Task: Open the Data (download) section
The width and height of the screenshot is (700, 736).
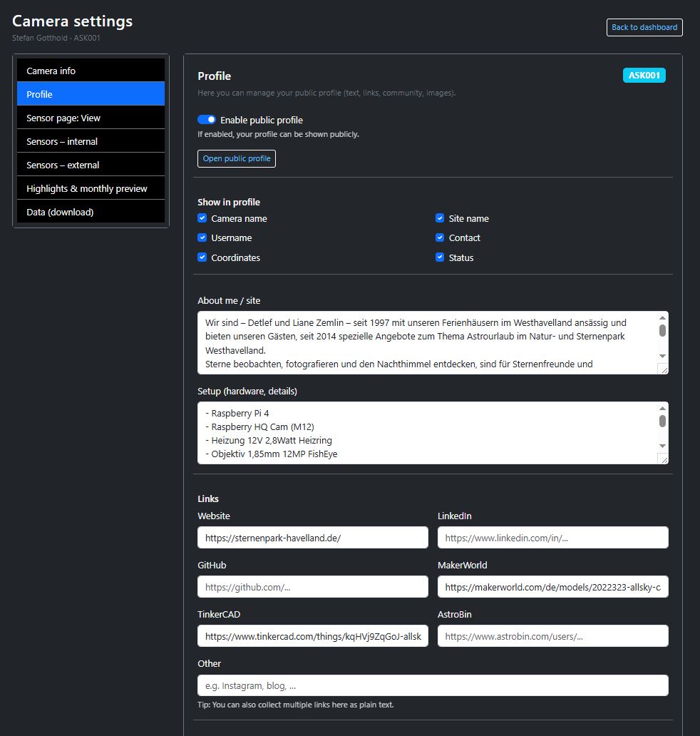Action: [91, 212]
